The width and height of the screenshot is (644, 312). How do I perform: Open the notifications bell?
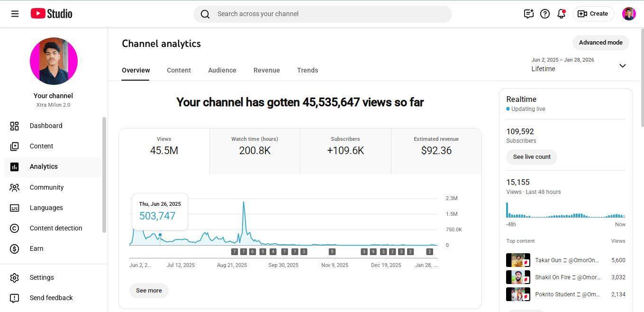[x=561, y=14]
